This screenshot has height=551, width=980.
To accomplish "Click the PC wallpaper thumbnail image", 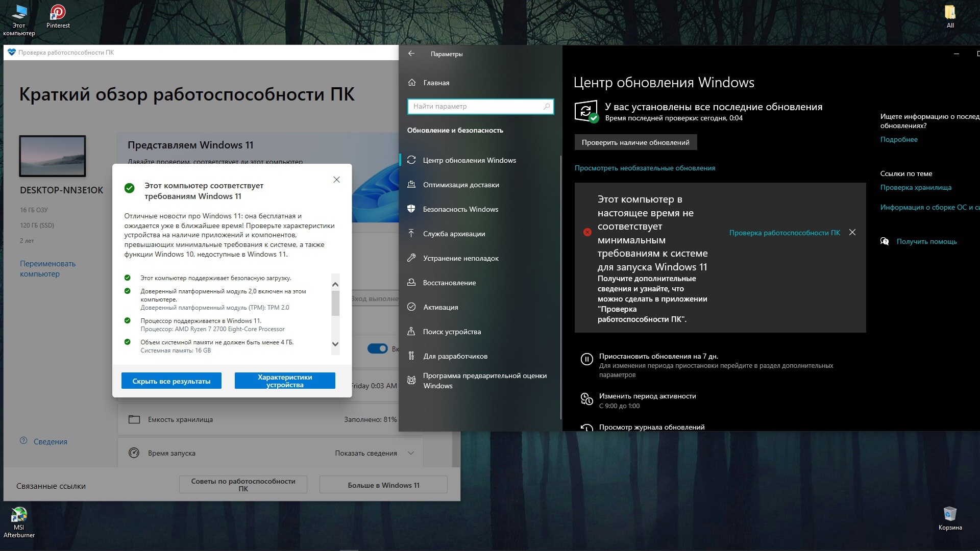I will pos(53,156).
